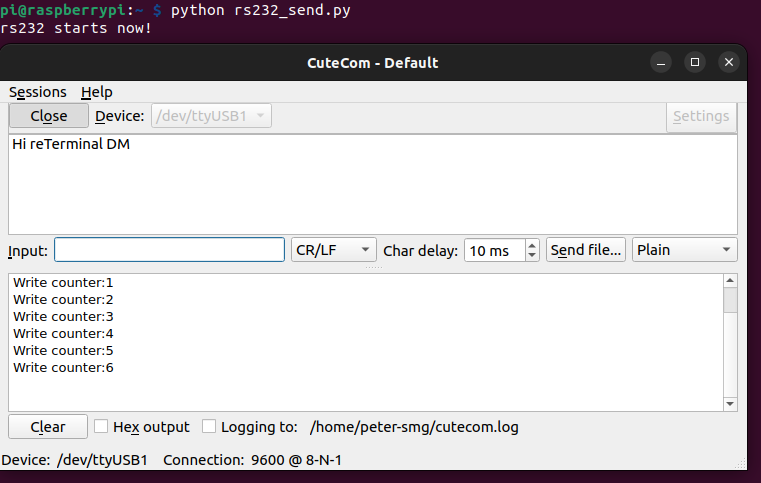This screenshot has width=761, height=483.
Task: Click the Settings button
Action: pyautogui.click(x=701, y=116)
